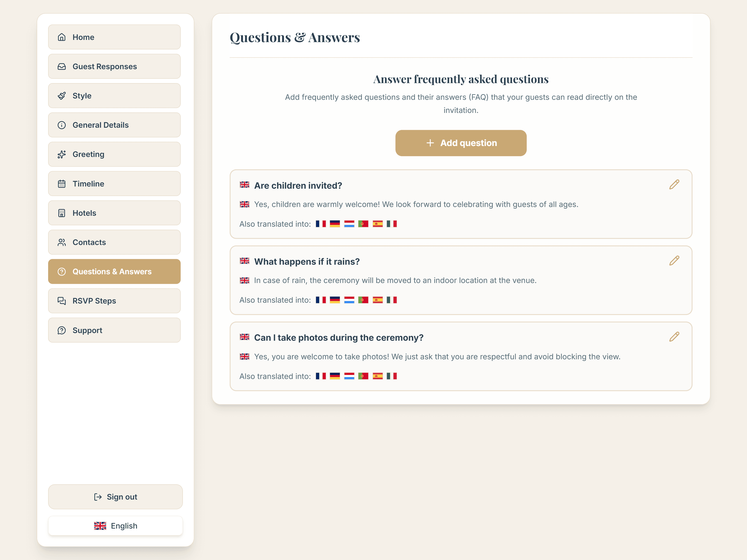Click the Guest Responses inbox icon
The image size is (747, 560).
pos(62,66)
